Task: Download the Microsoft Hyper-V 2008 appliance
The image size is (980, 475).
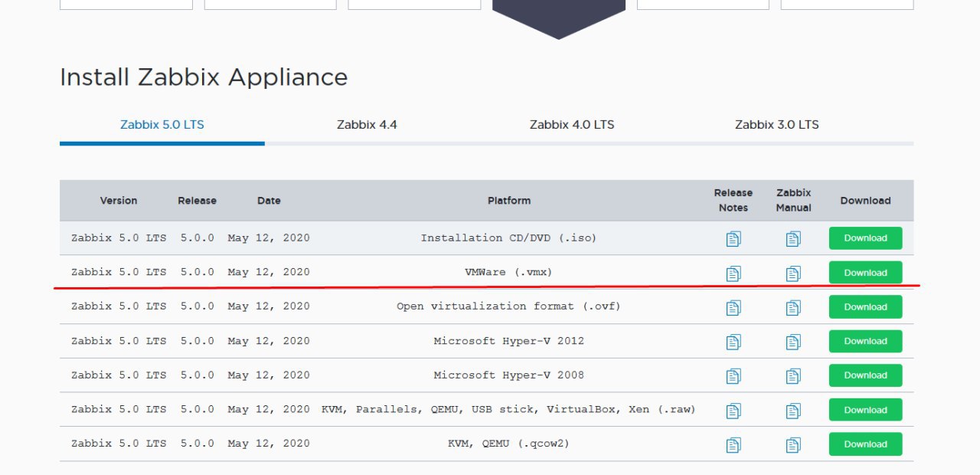Action: pyautogui.click(x=865, y=375)
